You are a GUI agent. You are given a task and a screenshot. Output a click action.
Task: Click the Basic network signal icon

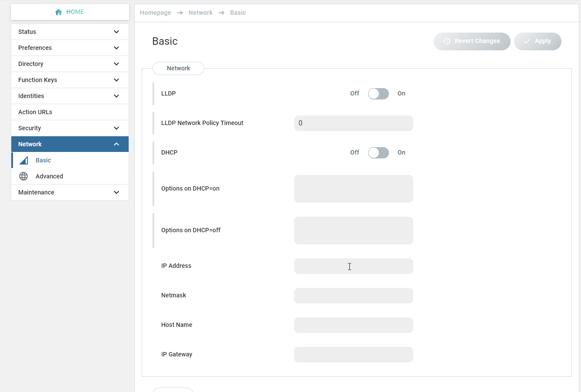pyautogui.click(x=23, y=160)
